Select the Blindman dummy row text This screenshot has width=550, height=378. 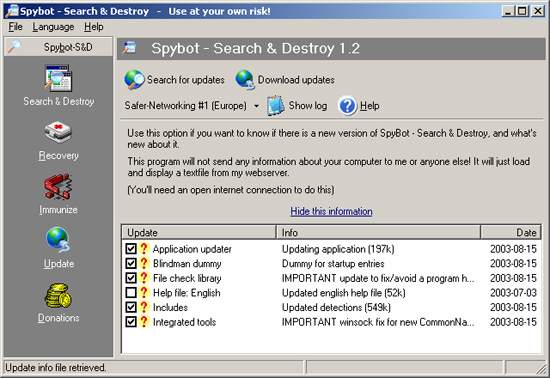click(x=187, y=264)
